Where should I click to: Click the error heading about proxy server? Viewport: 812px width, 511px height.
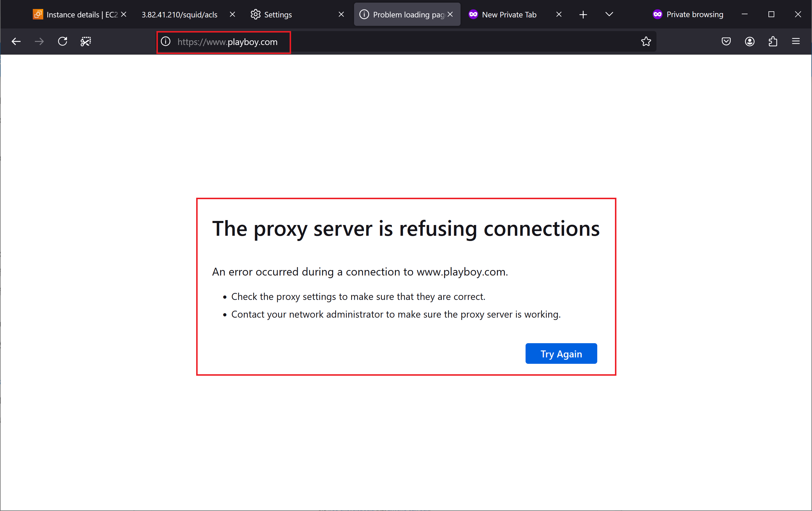coord(406,229)
